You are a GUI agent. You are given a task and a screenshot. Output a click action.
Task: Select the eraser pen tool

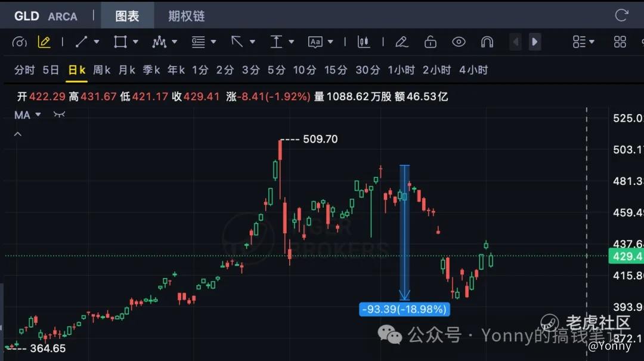click(402, 42)
